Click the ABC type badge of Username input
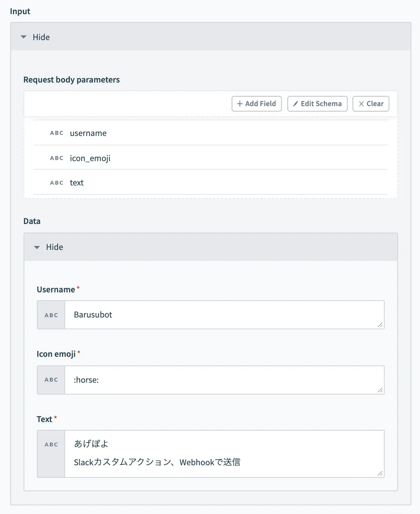 pyautogui.click(x=51, y=315)
